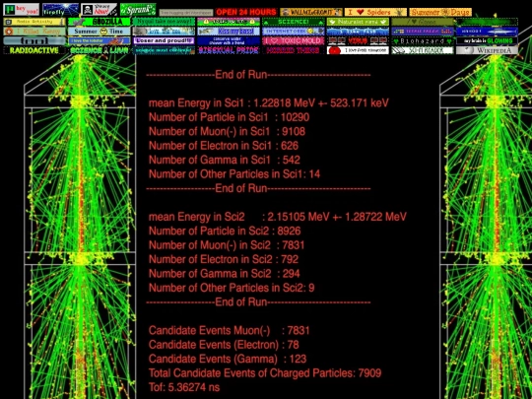Viewport: 532px width, 399px height.
Task: Click the RADIOACTIVE badge
Action: 34,50
